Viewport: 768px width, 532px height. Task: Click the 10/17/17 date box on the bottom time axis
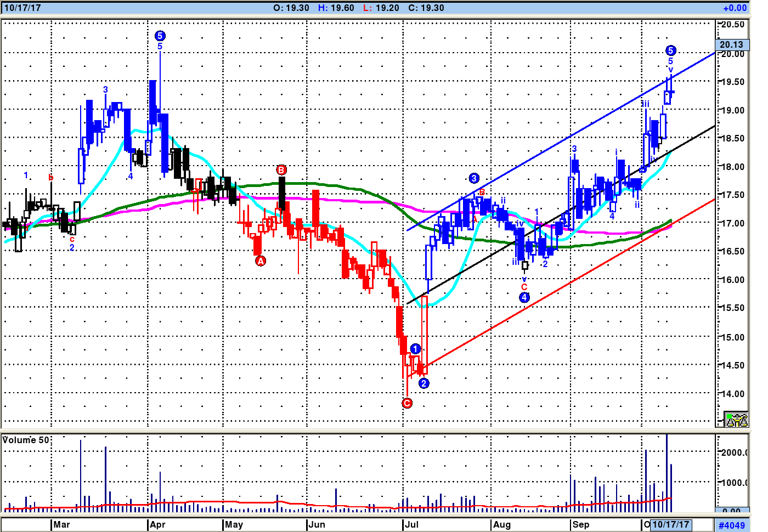point(670,525)
